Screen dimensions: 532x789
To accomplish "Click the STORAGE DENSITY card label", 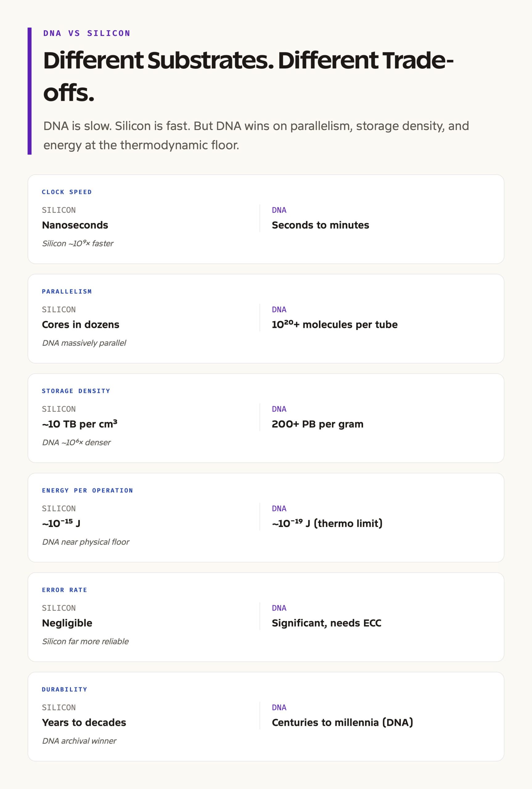I will click(x=76, y=391).
